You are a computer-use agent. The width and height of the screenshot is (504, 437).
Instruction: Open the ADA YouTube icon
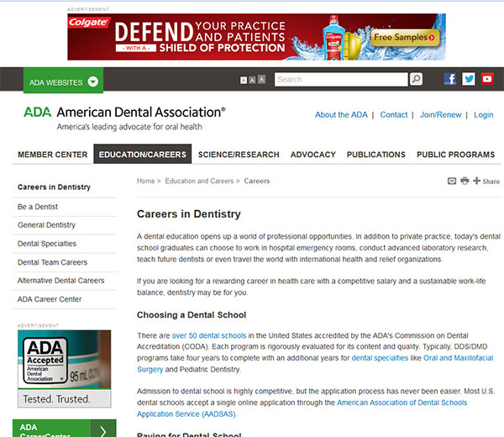pyautogui.click(x=487, y=80)
